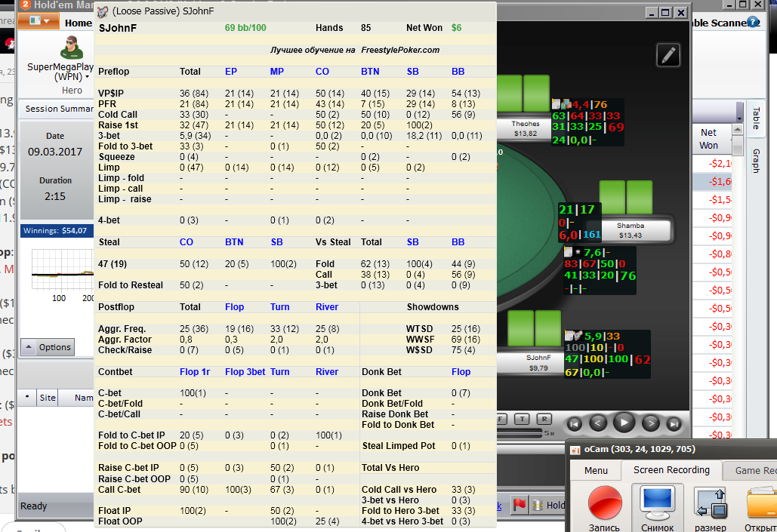
Task: Jump to last hand in replayer
Action: tap(674, 423)
